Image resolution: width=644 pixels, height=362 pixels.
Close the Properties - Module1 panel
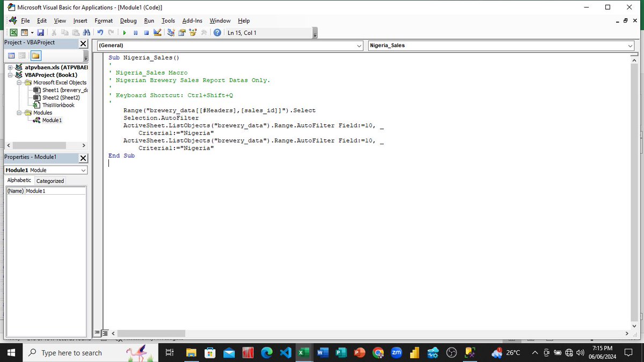(x=84, y=158)
